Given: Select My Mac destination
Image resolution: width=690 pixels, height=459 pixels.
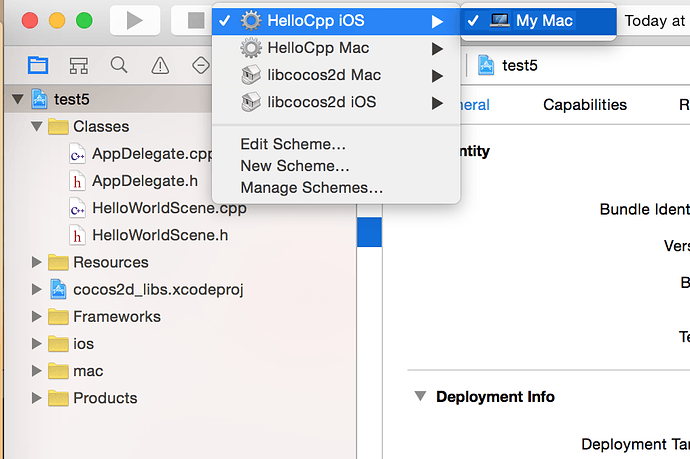Looking at the screenshot, I should pos(544,21).
